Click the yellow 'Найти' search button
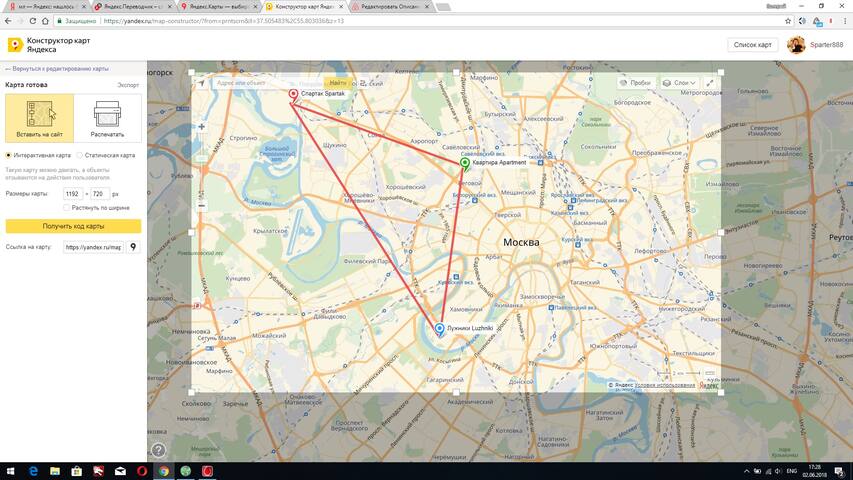 point(338,83)
